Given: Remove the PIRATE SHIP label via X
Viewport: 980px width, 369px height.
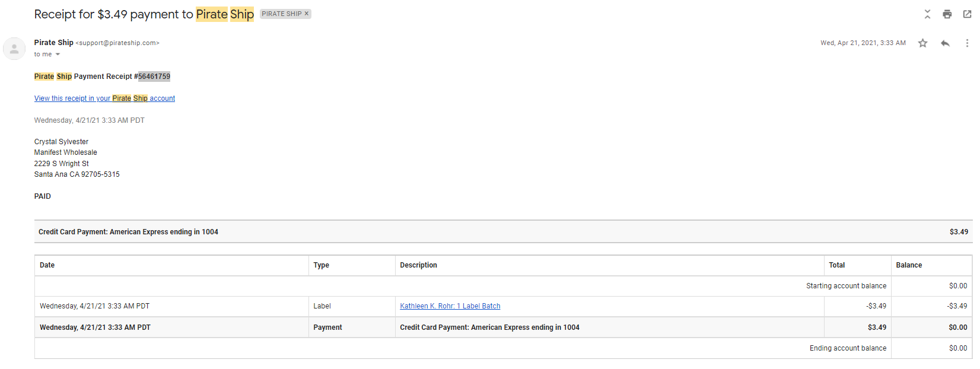Looking at the screenshot, I should pyautogui.click(x=307, y=14).
